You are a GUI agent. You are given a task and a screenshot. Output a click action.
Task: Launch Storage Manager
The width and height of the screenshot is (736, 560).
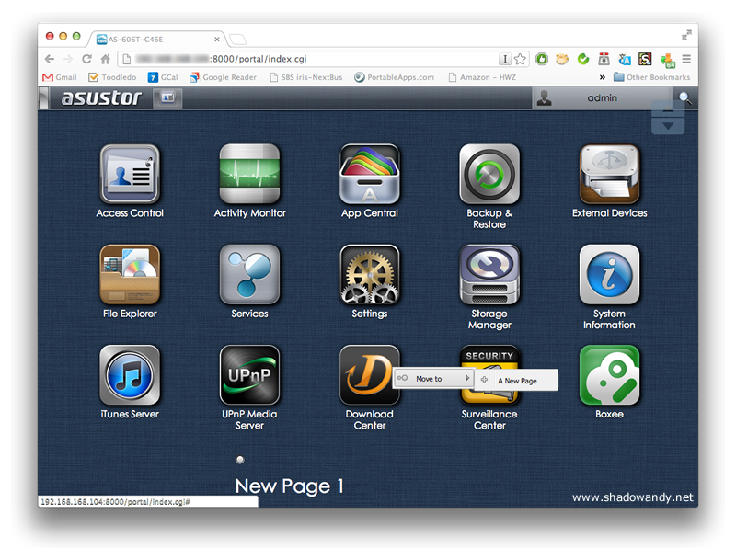pyautogui.click(x=489, y=274)
